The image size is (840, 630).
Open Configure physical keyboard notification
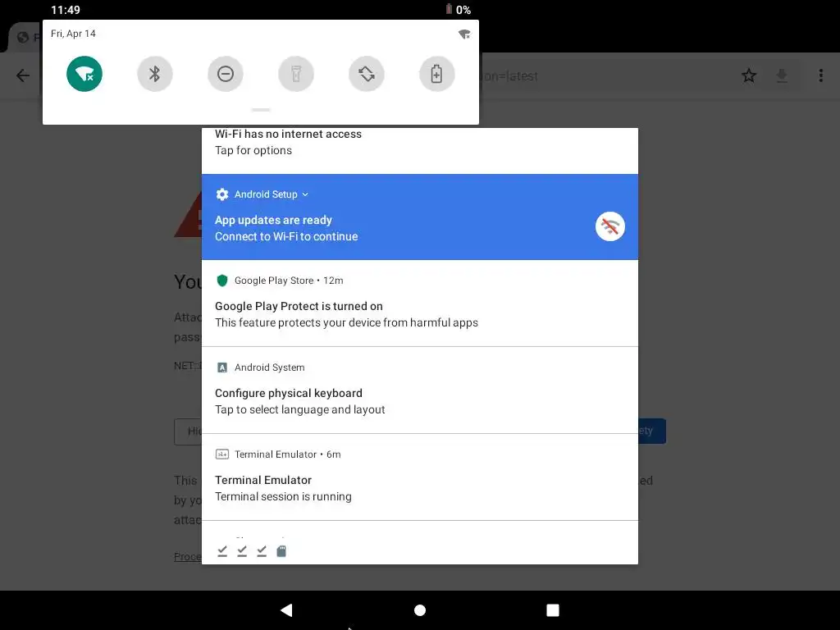tap(419, 390)
